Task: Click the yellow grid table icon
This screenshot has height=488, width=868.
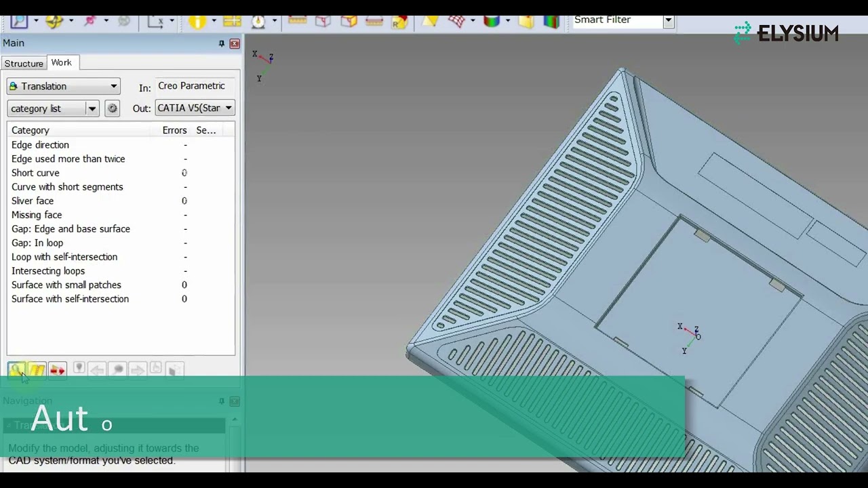Action: (232, 21)
